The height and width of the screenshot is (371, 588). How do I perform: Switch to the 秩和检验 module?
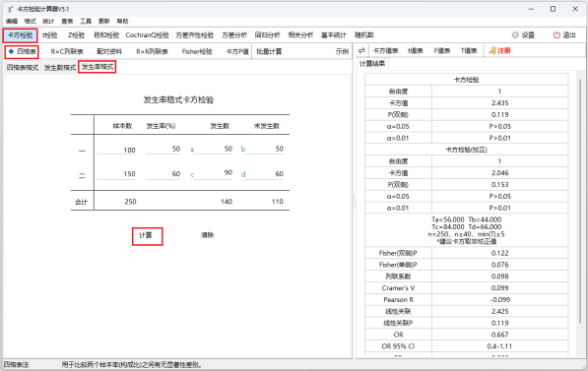point(106,35)
